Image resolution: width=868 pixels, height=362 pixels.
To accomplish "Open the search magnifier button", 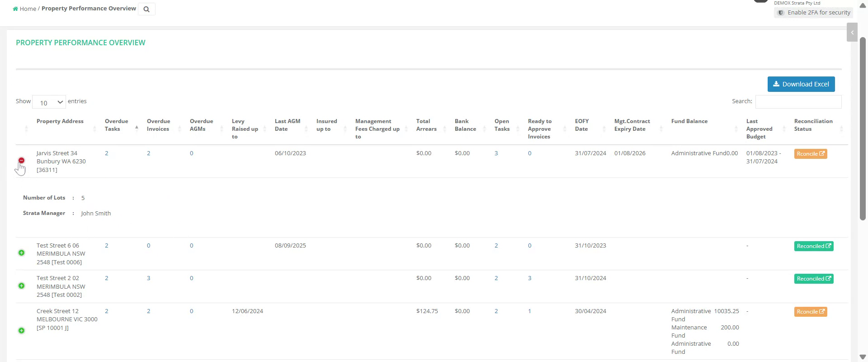I will point(146,9).
